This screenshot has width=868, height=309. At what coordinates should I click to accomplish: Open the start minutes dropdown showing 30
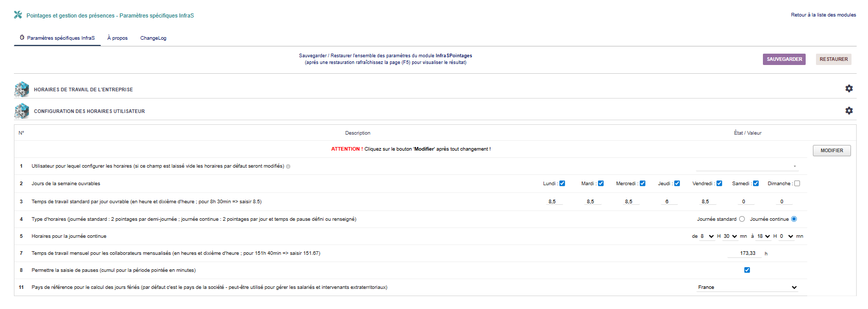[730, 236]
